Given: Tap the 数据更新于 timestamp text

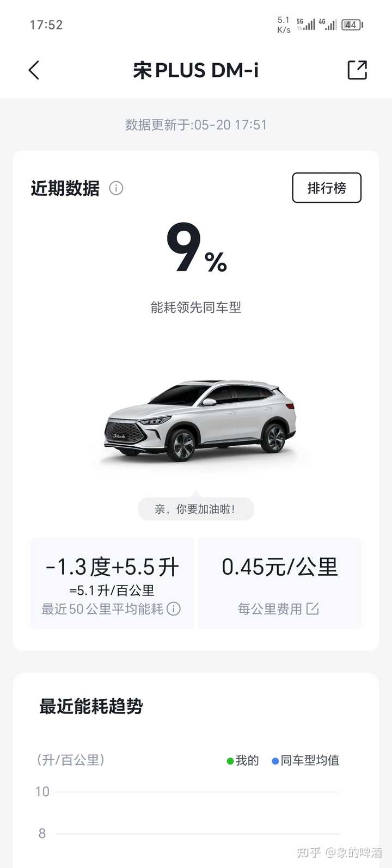Looking at the screenshot, I should coord(196,125).
